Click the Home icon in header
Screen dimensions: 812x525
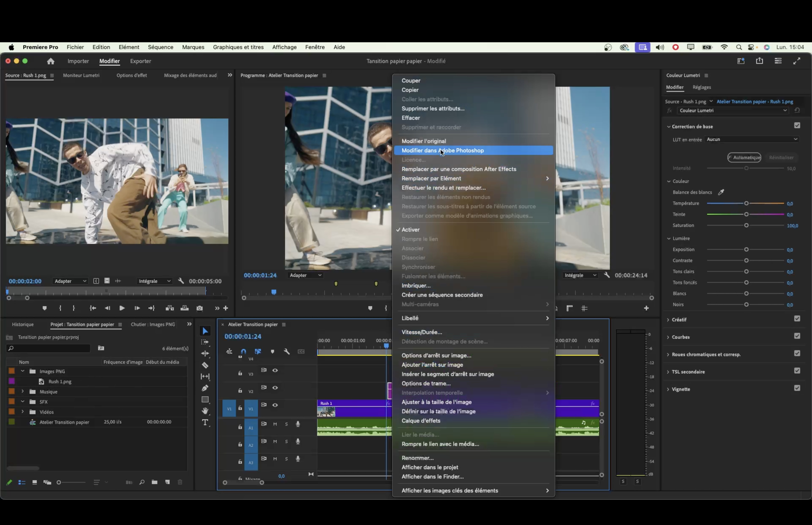(x=51, y=61)
